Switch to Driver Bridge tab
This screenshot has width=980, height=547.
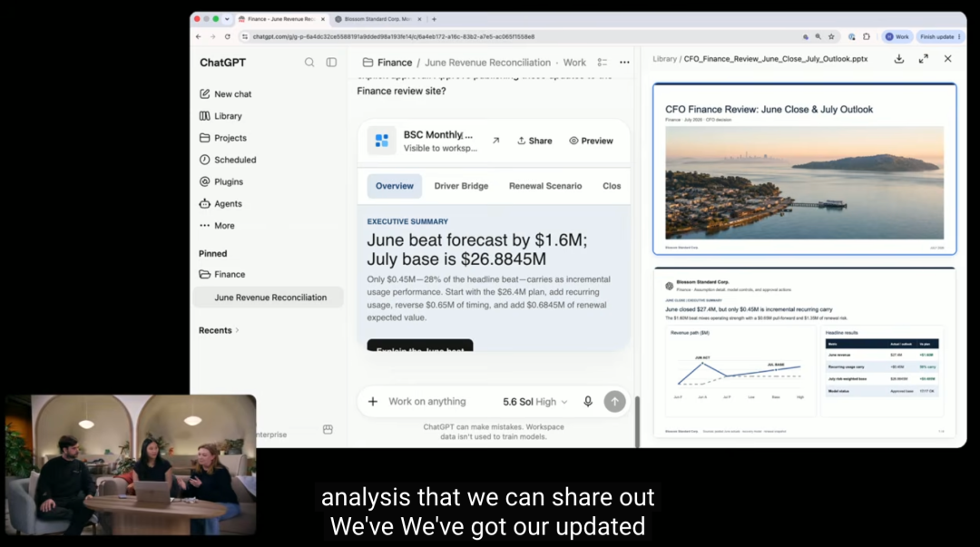[461, 186]
